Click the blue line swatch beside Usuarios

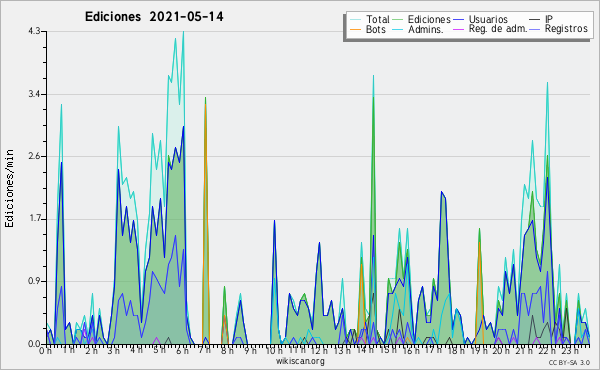coord(458,20)
